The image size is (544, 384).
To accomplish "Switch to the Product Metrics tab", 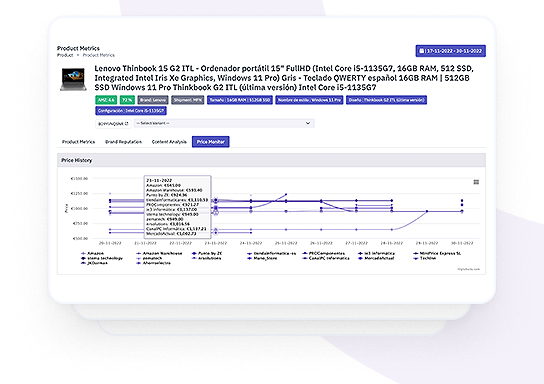I will coord(78,142).
